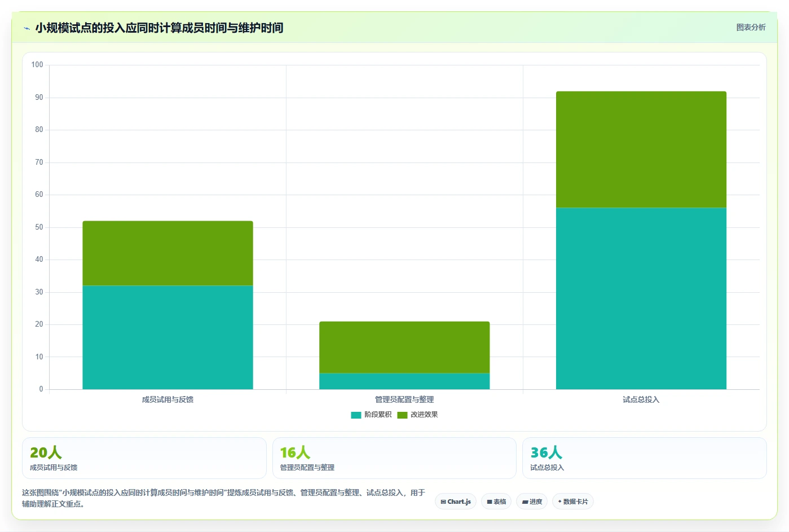Select the Chart.js tag
Screen dimensions: 789x532
pyautogui.click(x=456, y=502)
